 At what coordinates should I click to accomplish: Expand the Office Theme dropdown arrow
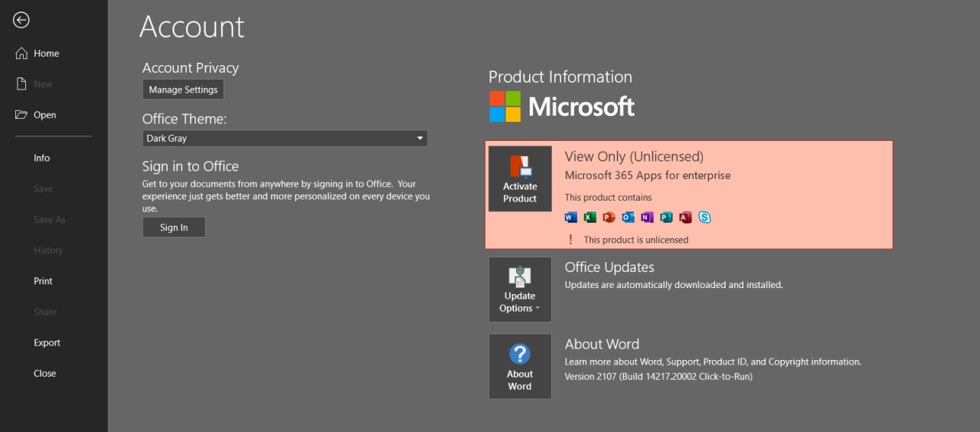[420, 139]
